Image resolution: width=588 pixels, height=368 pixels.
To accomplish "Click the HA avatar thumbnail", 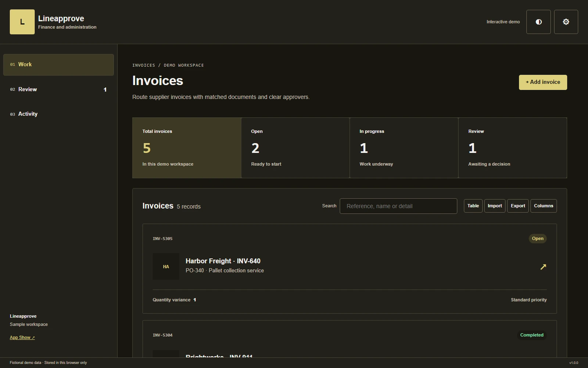I will [x=166, y=266].
